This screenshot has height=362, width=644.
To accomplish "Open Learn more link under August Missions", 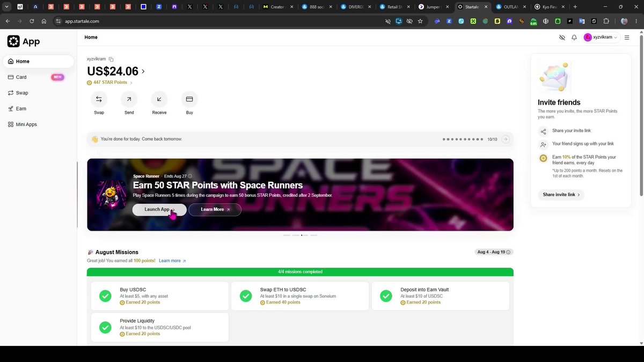I will (172, 261).
